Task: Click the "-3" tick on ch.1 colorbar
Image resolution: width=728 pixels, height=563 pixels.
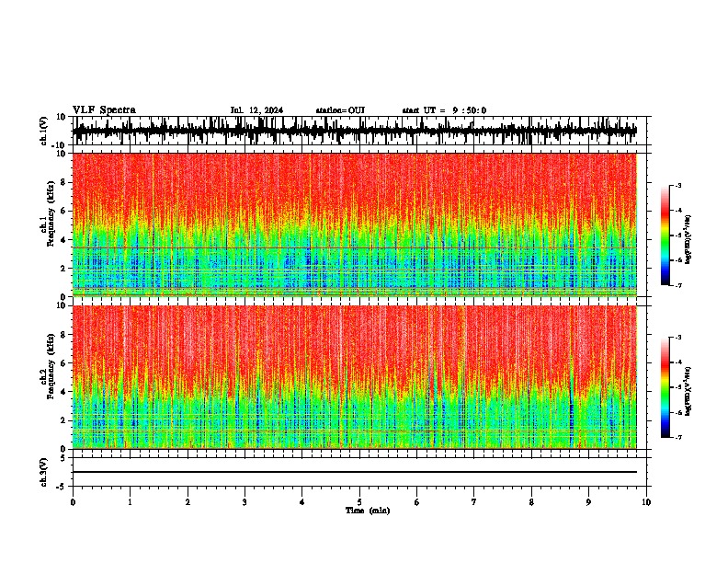Action: tap(678, 186)
